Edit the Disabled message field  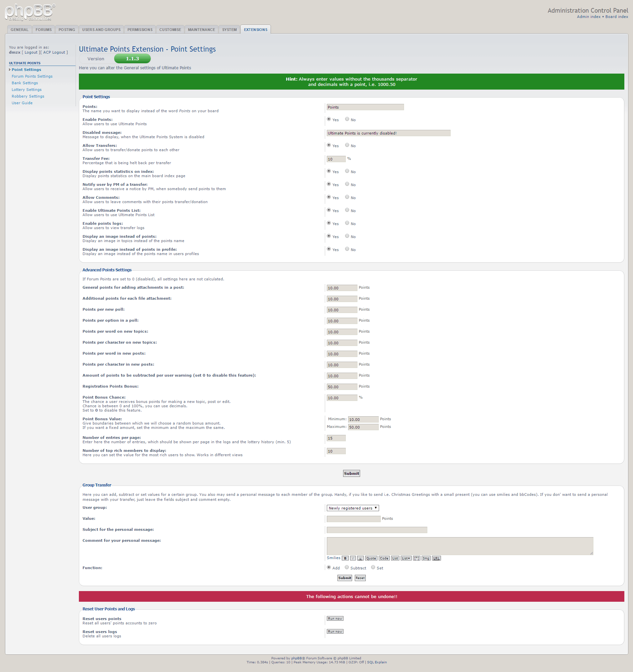coord(388,133)
